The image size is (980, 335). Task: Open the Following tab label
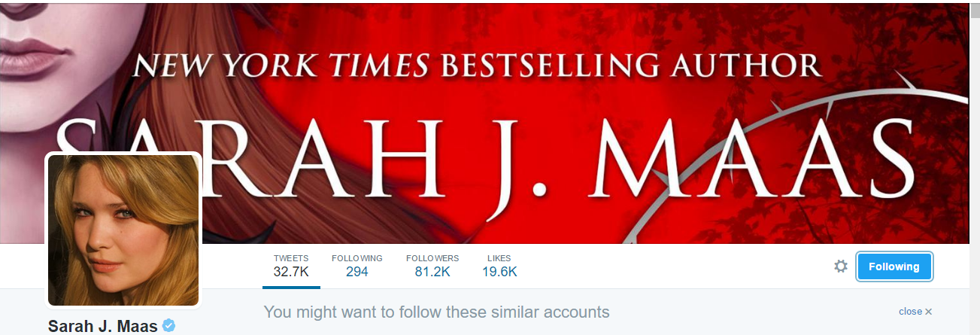tap(357, 258)
